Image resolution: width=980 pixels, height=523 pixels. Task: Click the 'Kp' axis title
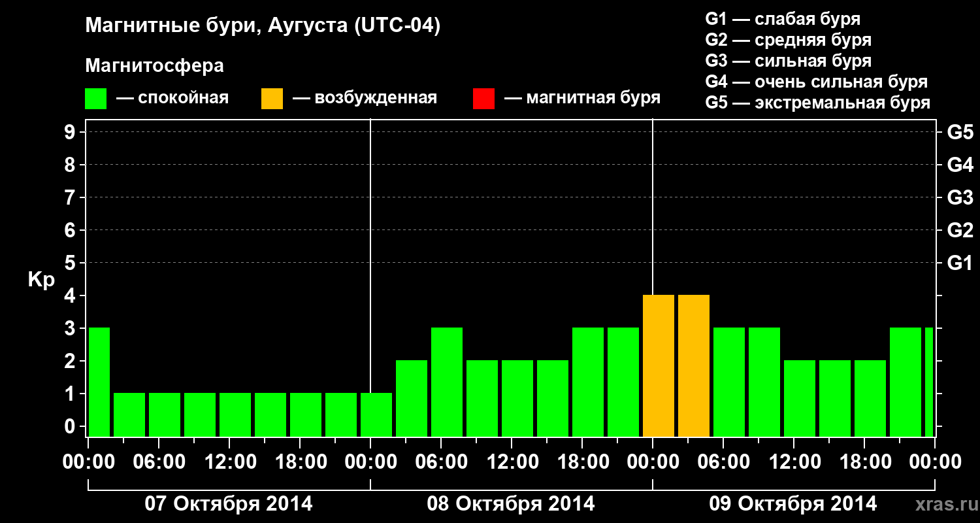pos(41,280)
